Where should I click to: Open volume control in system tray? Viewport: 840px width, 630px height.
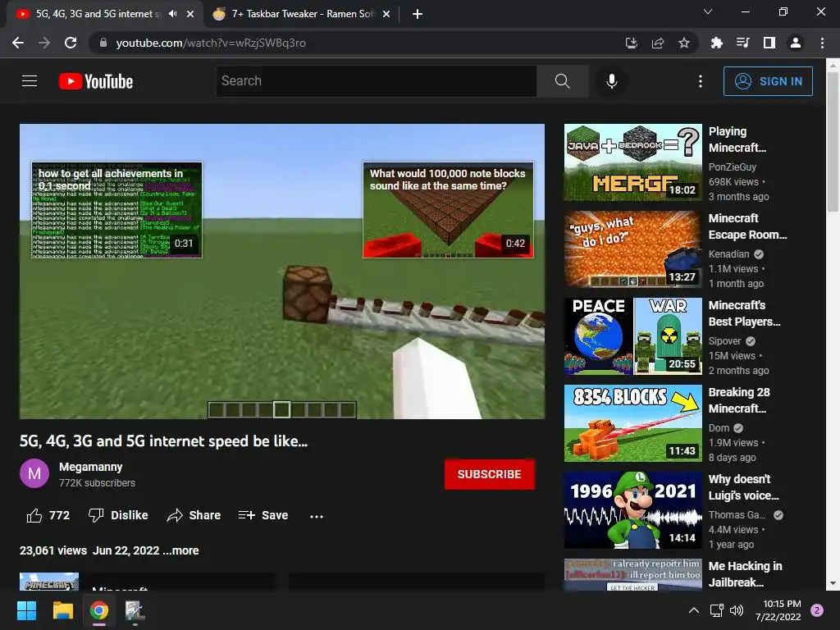pyautogui.click(x=737, y=610)
